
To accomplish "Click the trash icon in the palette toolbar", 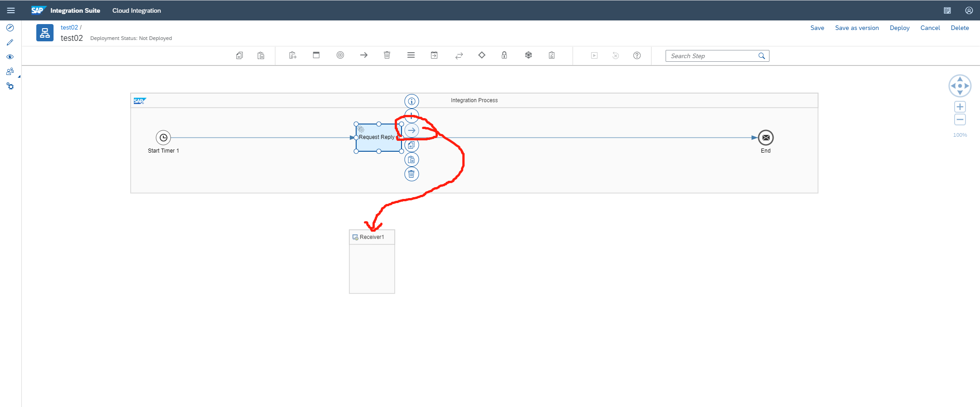I will pyautogui.click(x=387, y=55).
